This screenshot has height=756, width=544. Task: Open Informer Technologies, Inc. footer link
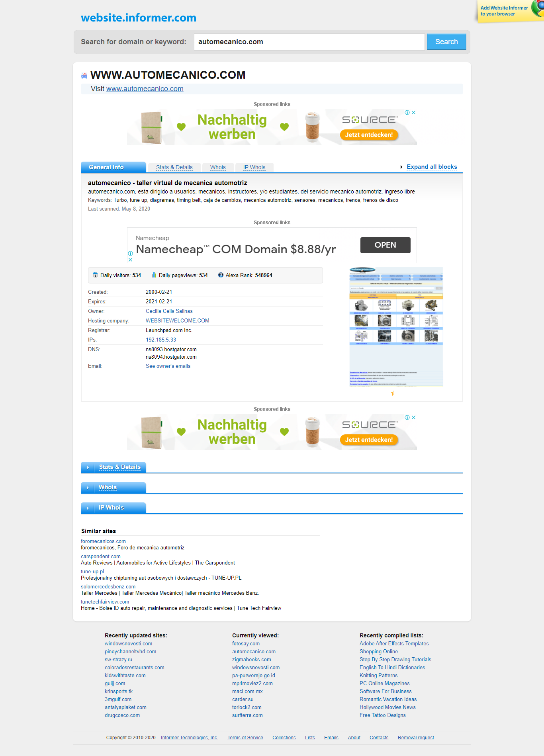tap(190, 738)
